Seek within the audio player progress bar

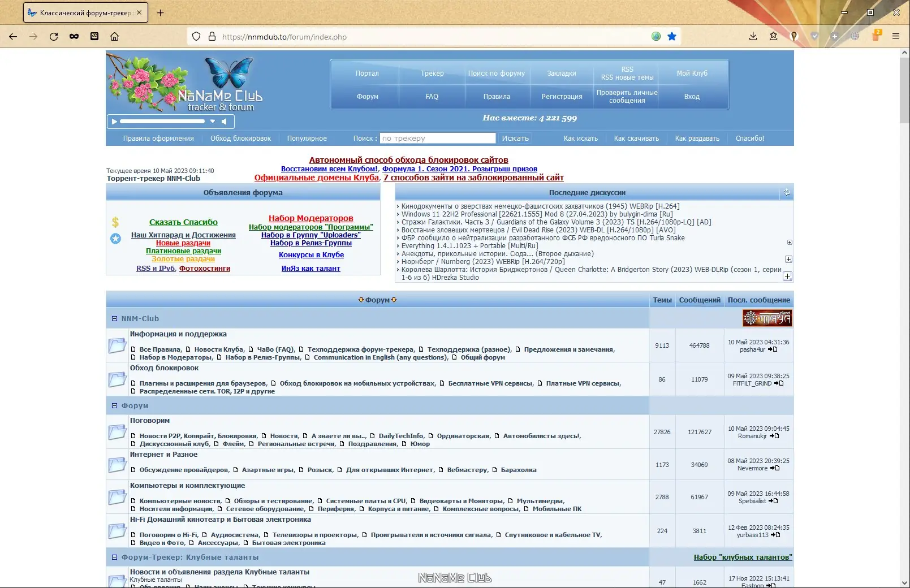tap(162, 122)
